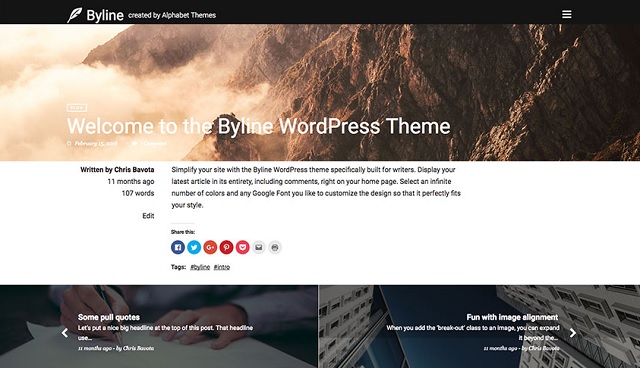Open the Byline site title
The image size is (640, 368).
tap(105, 16)
